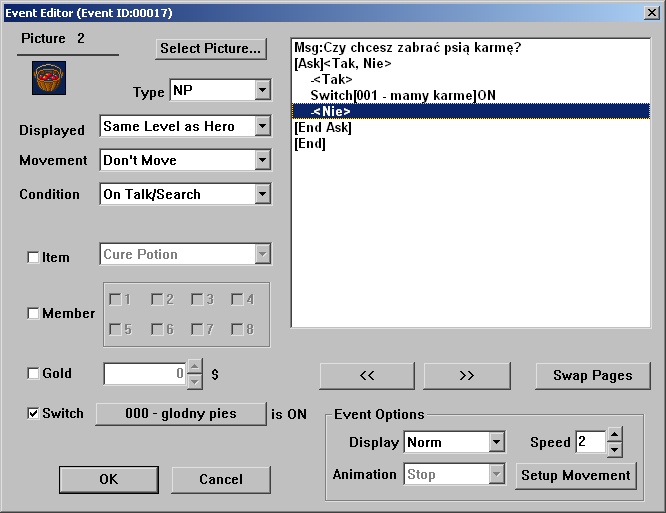Image resolution: width=666 pixels, height=513 pixels.
Task: Tick member checkbox 3
Action: coord(197,299)
